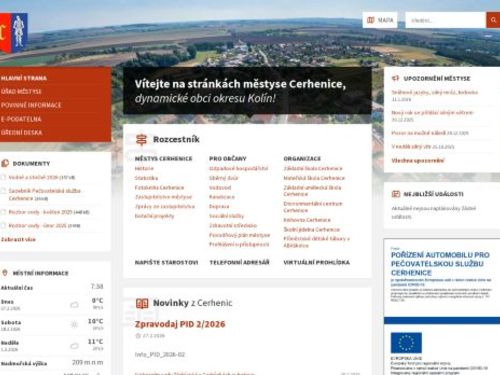Click the Rozcestník heading

coord(176,139)
